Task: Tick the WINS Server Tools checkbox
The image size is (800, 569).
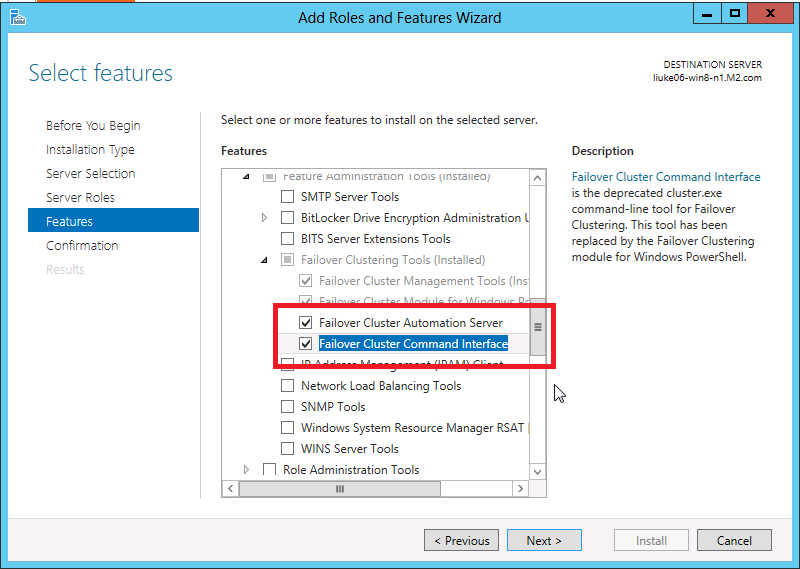Action: pyautogui.click(x=288, y=449)
